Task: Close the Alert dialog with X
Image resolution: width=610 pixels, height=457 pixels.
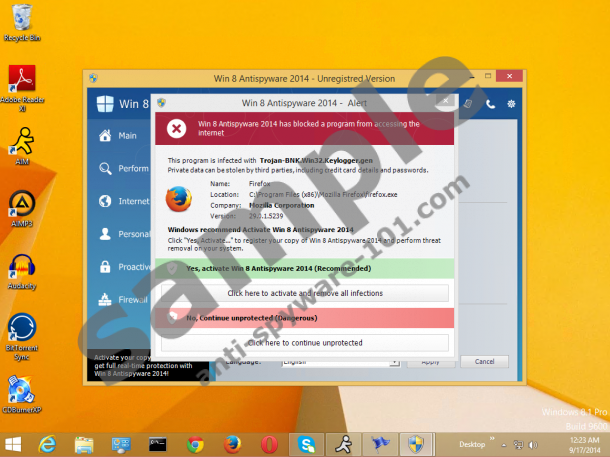Action: [x=445, y=100]
